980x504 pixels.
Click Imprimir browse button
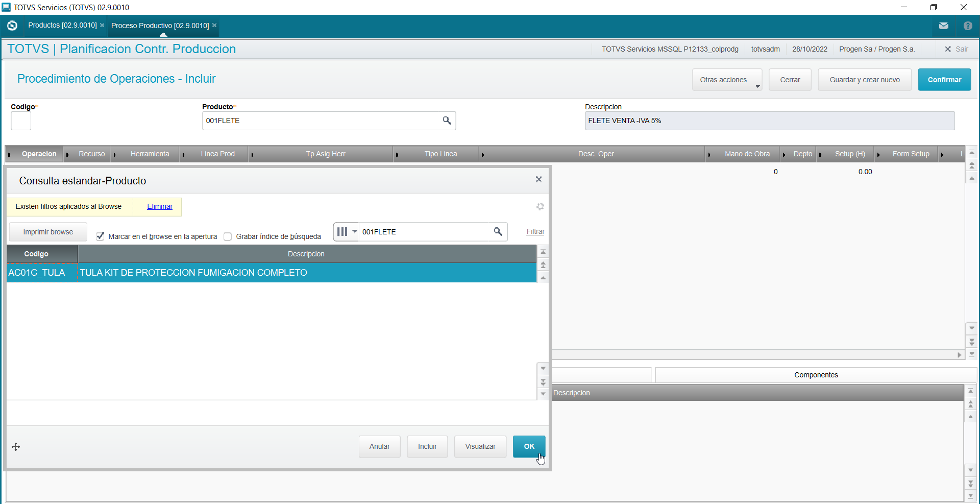pyautogui.click(x=48, y=232)
